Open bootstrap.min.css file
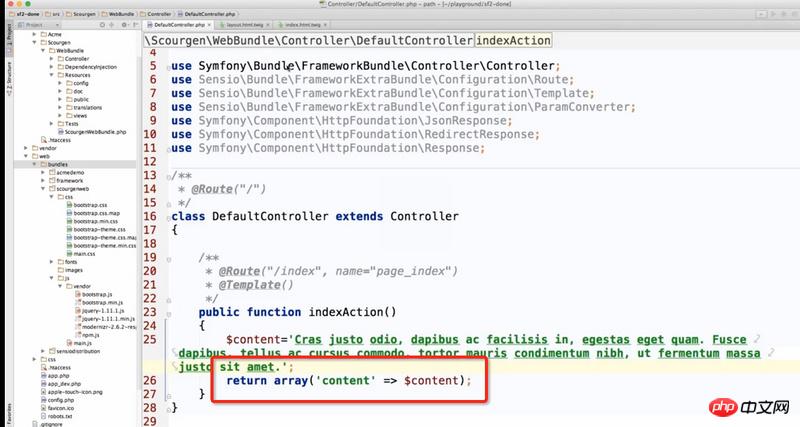Image resolution: width=800 pixels, height=427 pixels. click(92, 221)
